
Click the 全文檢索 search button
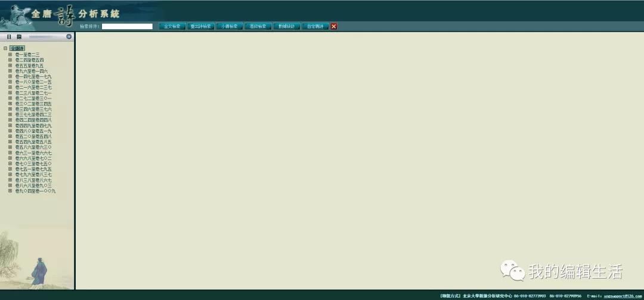172,26
